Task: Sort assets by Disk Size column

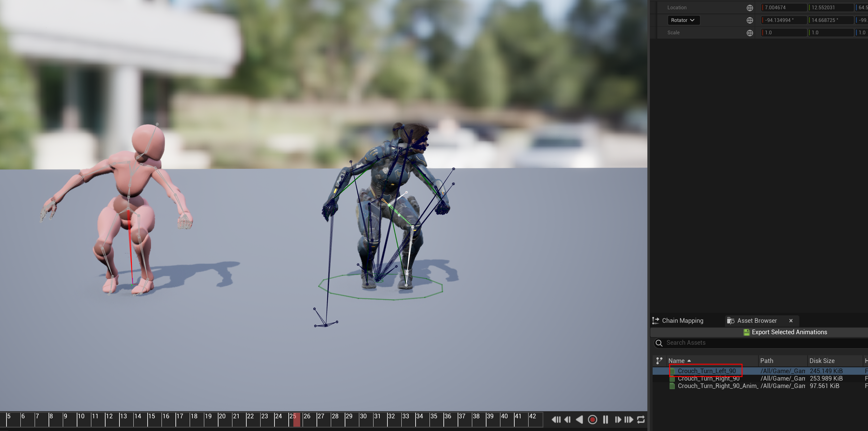Action: [822, 361]
